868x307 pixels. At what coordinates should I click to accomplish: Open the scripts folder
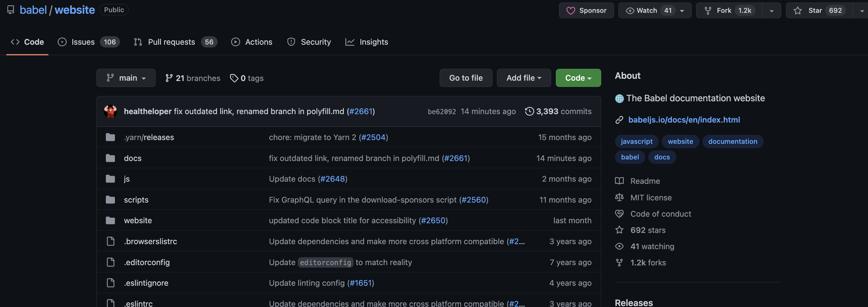click(x=136, y=200)
